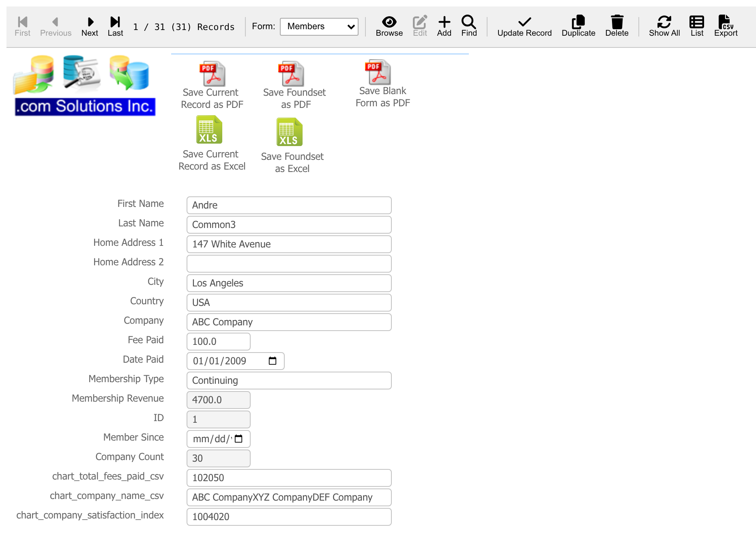Jump to the Last record
Viewport: 756px width, 542px height.
point(115,26)
